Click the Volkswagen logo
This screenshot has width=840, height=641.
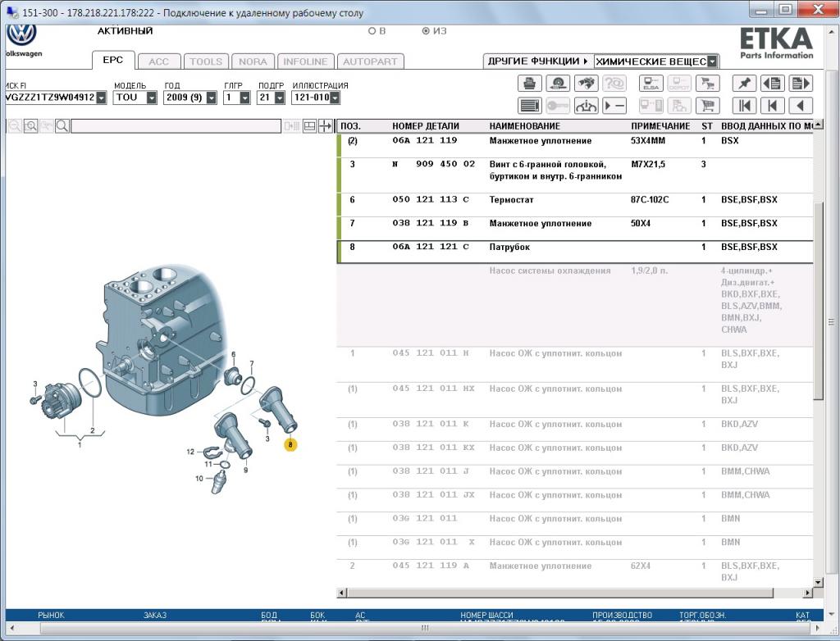(21, 34)
